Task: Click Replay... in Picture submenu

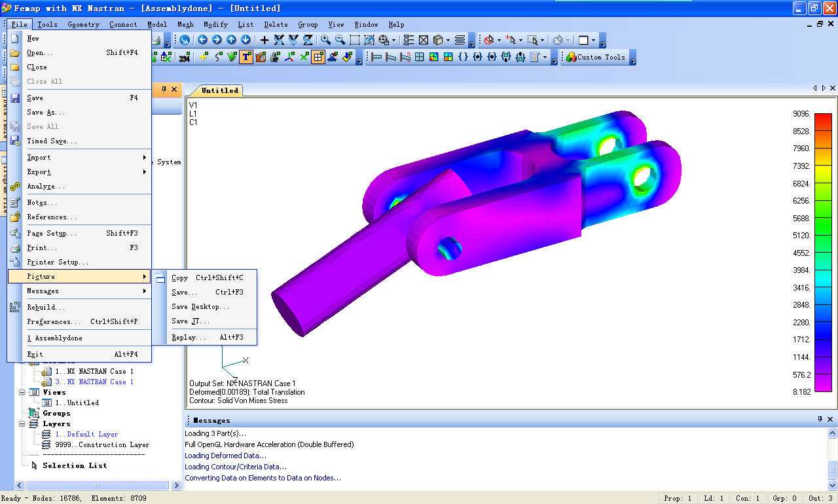Action: coord(204,337)
